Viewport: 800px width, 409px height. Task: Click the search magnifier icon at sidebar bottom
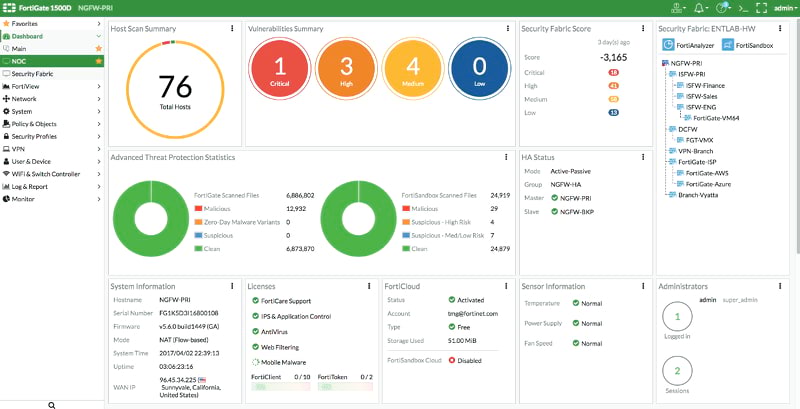tap(52, 405)
